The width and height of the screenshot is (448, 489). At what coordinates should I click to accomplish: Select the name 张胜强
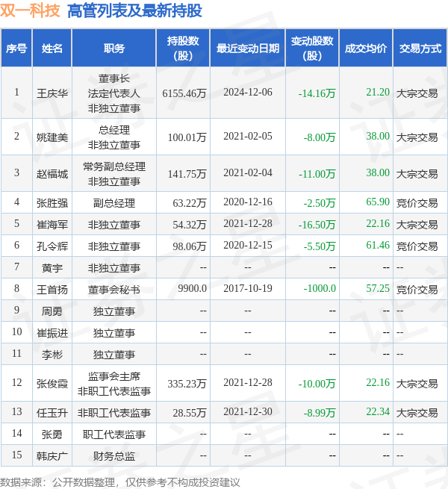(52, 203)
